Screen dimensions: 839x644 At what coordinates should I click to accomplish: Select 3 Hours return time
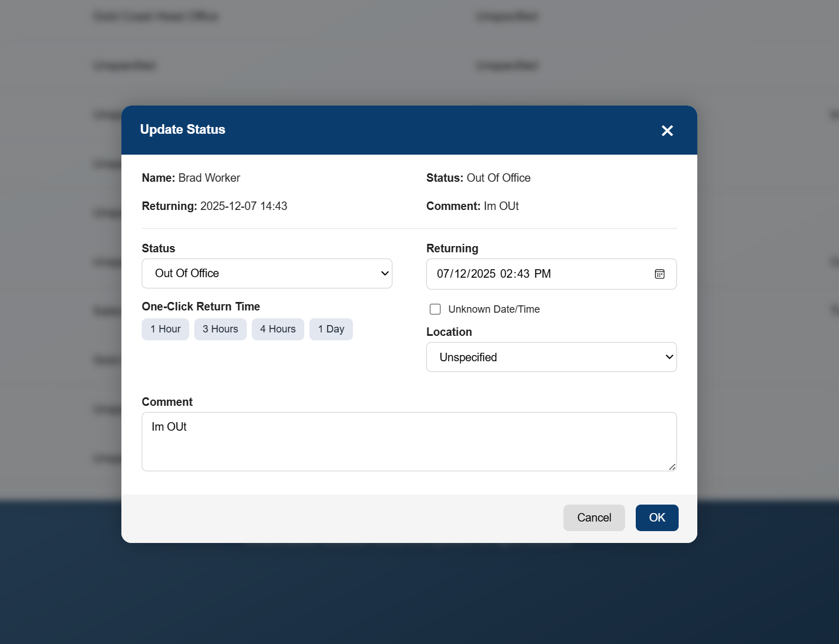(220, 329)
